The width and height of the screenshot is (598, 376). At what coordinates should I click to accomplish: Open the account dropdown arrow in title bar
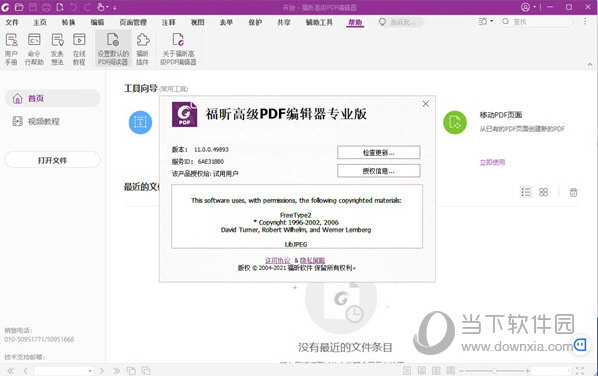click(535, 7)
